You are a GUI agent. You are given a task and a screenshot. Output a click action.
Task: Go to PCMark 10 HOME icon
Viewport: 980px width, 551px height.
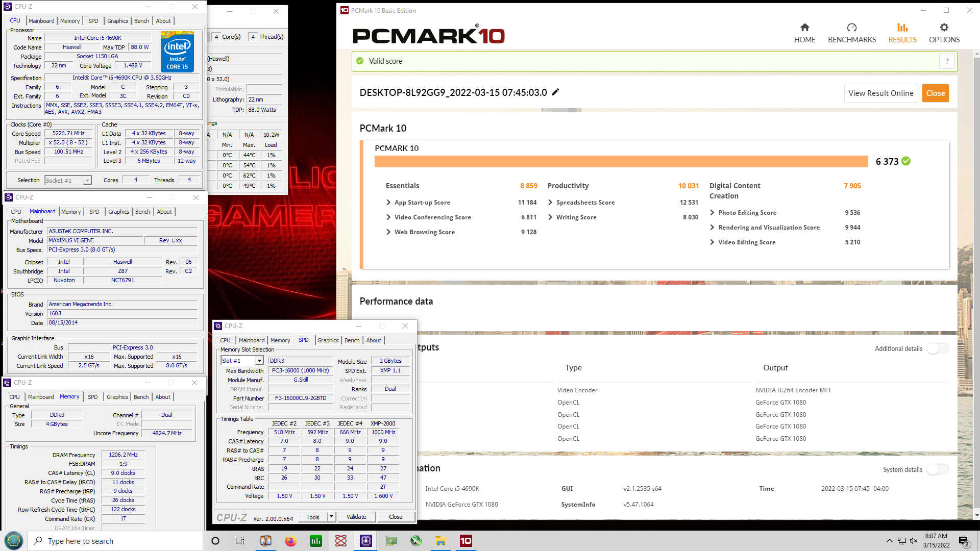804,28
